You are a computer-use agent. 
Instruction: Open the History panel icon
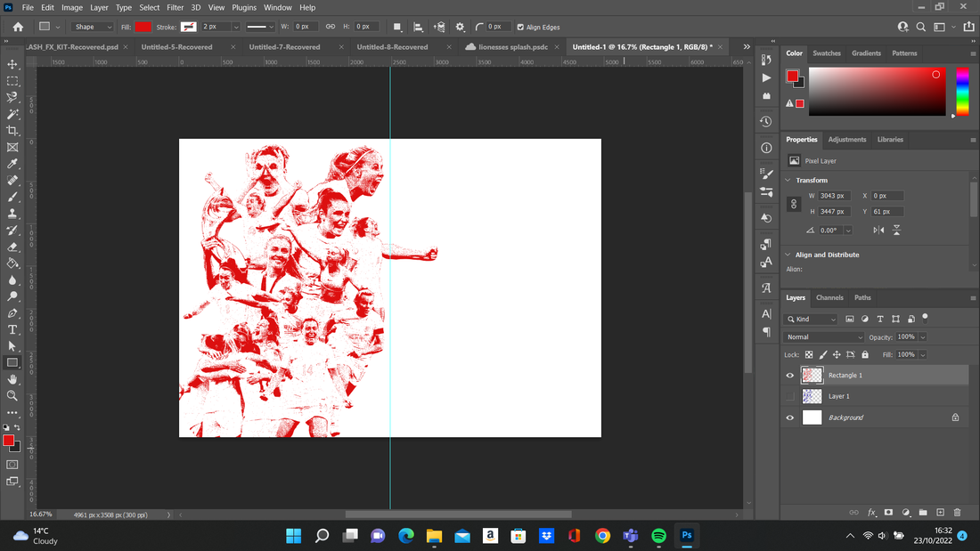point(766,121)
